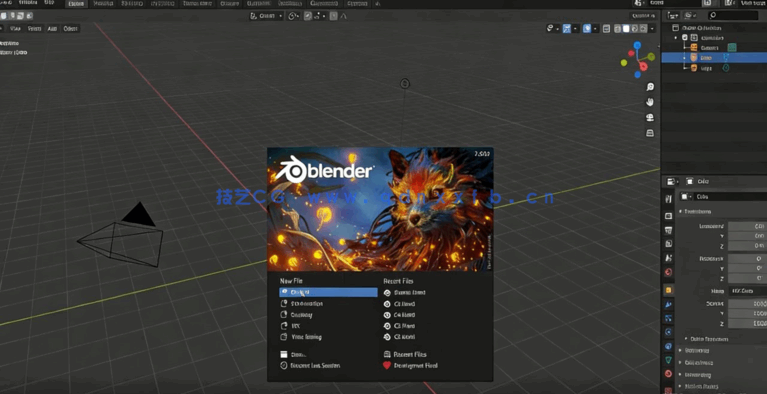Click the large red X axis gizmo handle
The height and width of the screenshot is (394, 767).
click(x=643, y=67)
